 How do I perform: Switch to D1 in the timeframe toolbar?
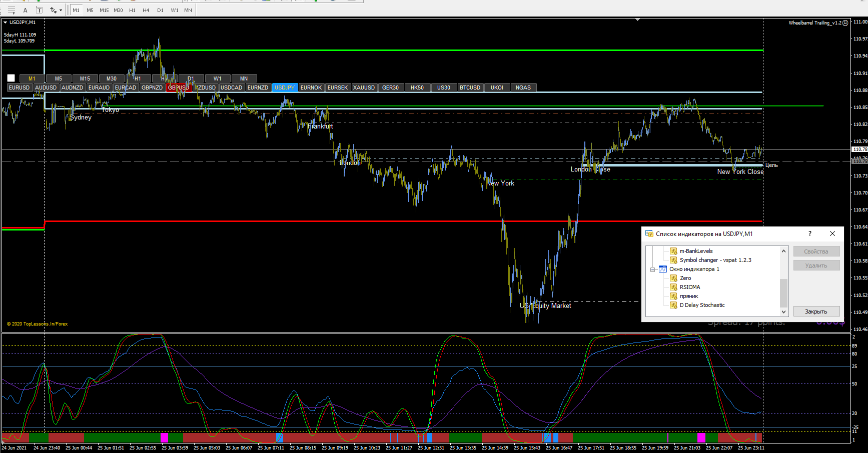160,10
